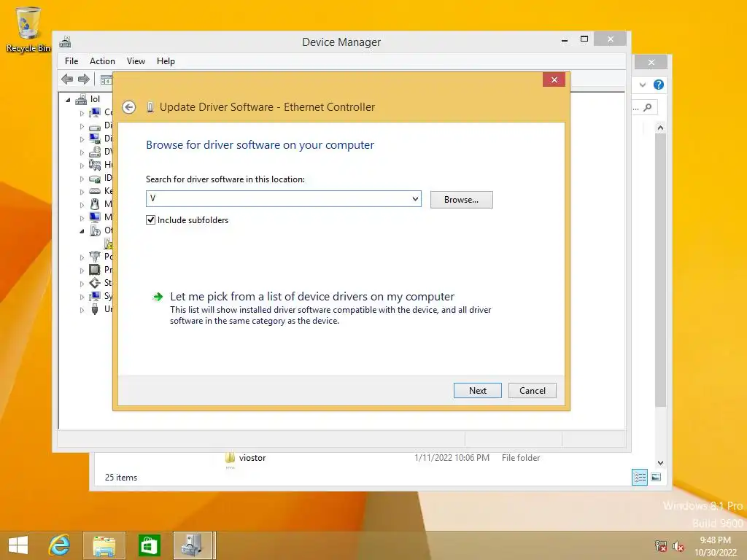Image resolution: width=747 pixels, height=560 pixels.
Task: Expand the USB controllers tree node
Action: point(82,310)
